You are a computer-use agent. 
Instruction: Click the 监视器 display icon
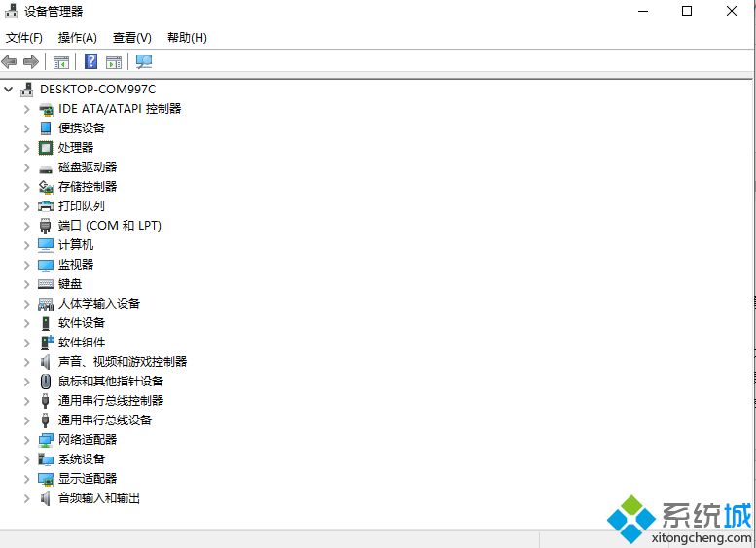point(46,265)
